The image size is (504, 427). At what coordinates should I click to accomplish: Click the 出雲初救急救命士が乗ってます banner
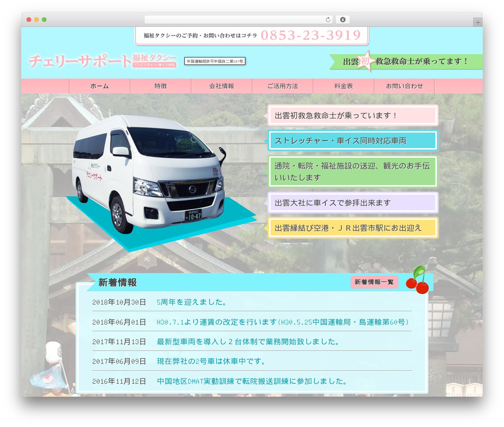[406, 61]
